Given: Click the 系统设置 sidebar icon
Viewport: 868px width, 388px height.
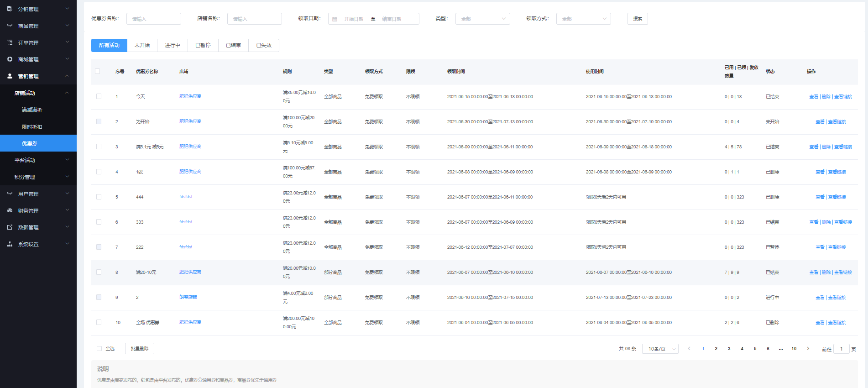Looking at the screenshot, I should (10, 244).
